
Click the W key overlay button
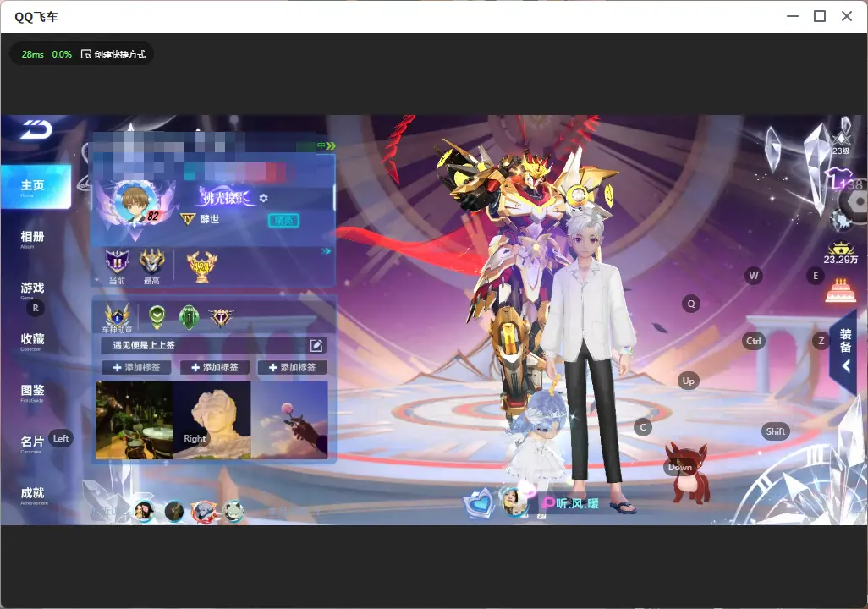click(x=754, y=276)
